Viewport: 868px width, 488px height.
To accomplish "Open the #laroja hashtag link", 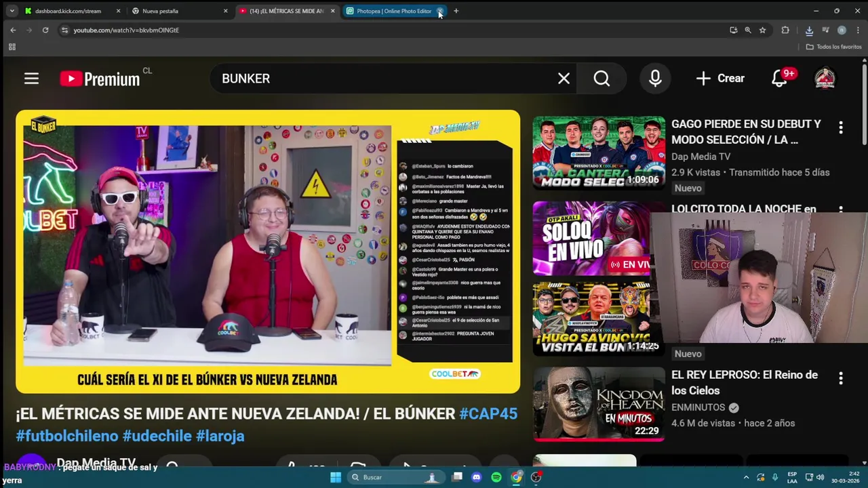I will [x=220, y=436].
